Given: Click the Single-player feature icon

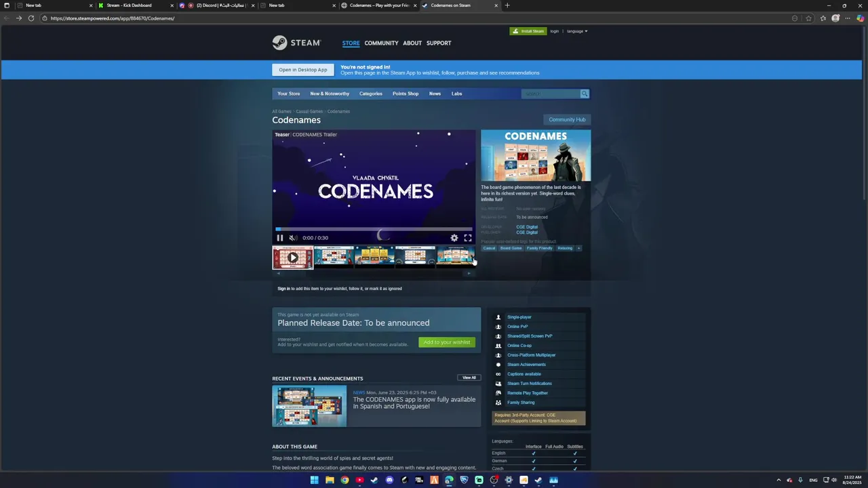Looking at the screenshot, I should pyautogui.click(x=498, y=317).
